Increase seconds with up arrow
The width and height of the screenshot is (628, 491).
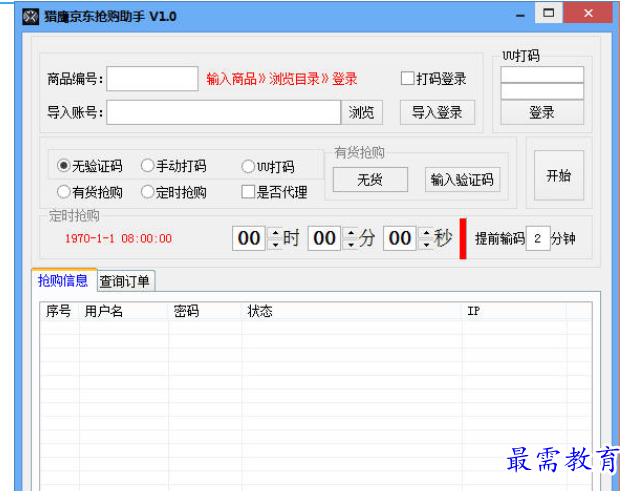coord(427,233)
